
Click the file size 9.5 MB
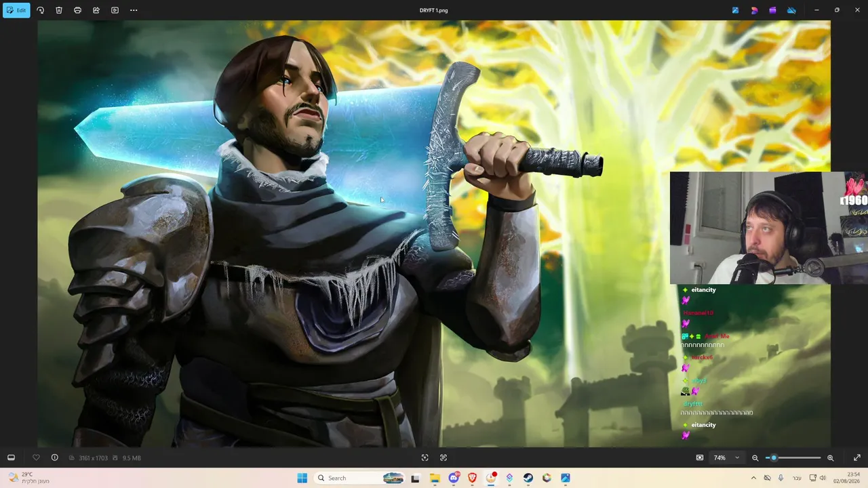(132, 458)
